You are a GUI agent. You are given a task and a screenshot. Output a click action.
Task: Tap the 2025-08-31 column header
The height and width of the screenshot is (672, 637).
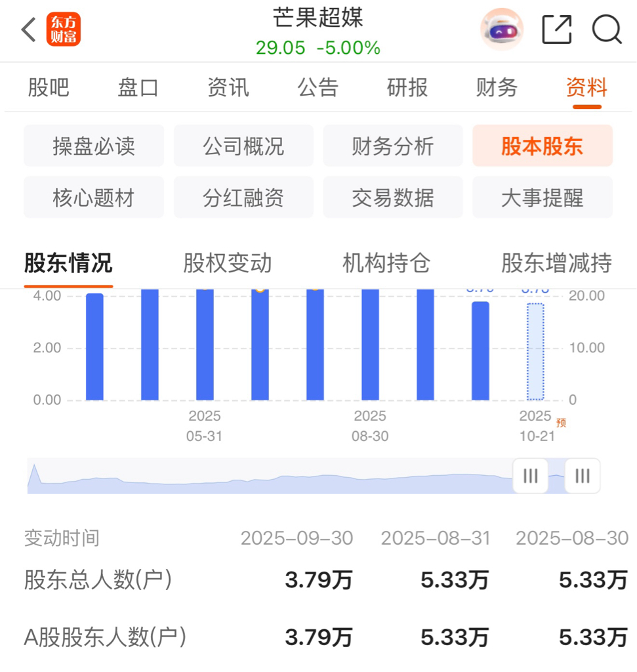coord(436,538)
